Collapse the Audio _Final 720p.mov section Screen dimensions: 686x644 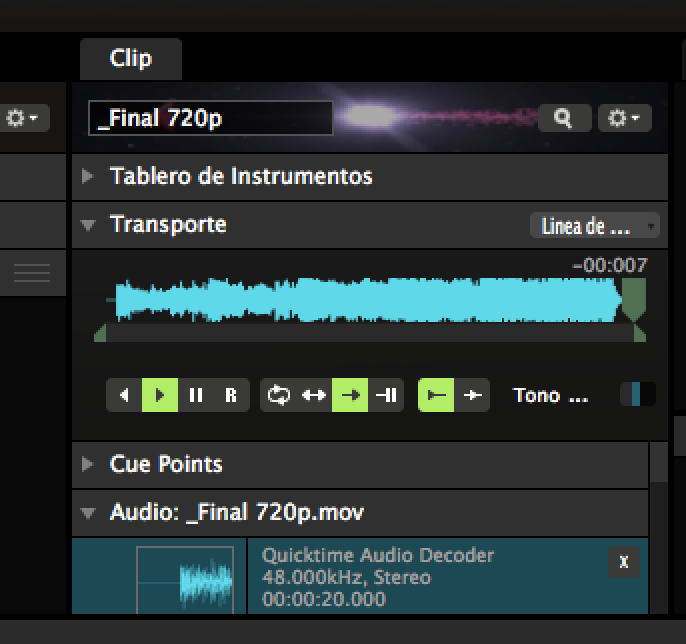pyautogui.click(x=88, y=513)
